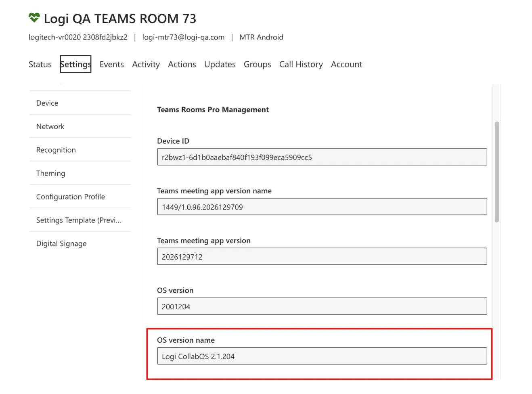Click the MTR Android label

point(261,37)
